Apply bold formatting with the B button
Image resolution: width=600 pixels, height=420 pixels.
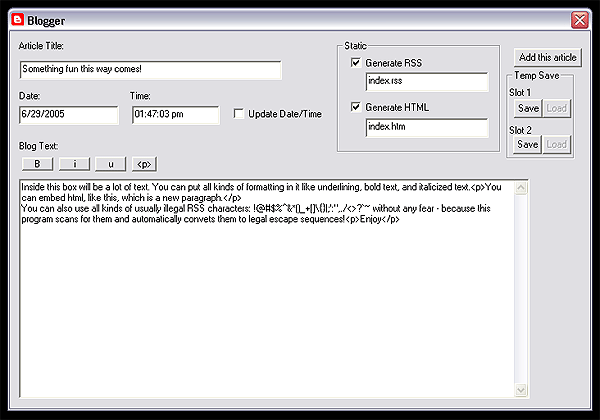pyautogui.click(x=37, y=163)
